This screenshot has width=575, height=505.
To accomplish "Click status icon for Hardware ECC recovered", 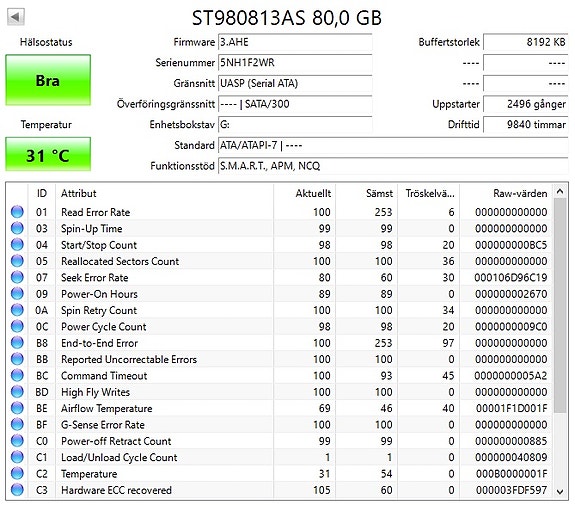I will (17, 490).
